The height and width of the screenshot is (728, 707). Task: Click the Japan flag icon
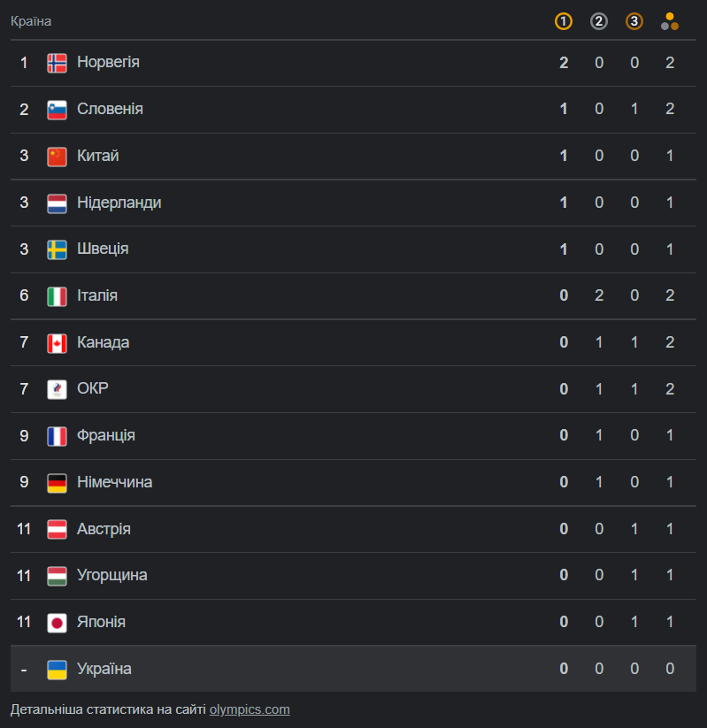coord(57,623)
